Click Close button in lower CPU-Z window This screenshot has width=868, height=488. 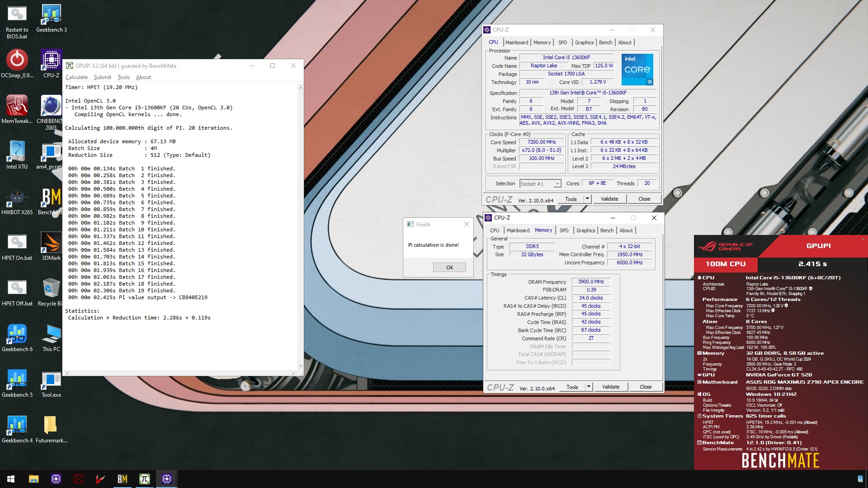(646, 387)
